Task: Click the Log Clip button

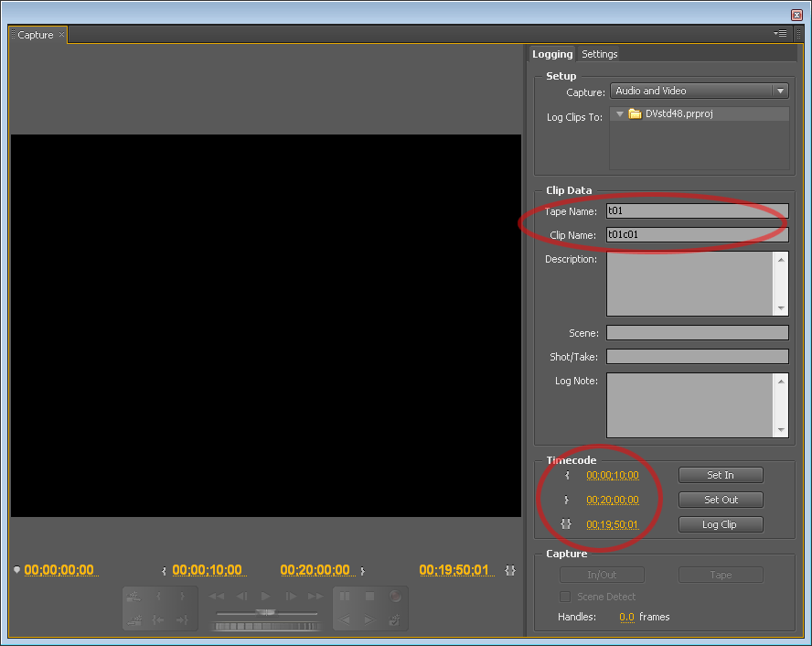Action: [x=721, y=524]
